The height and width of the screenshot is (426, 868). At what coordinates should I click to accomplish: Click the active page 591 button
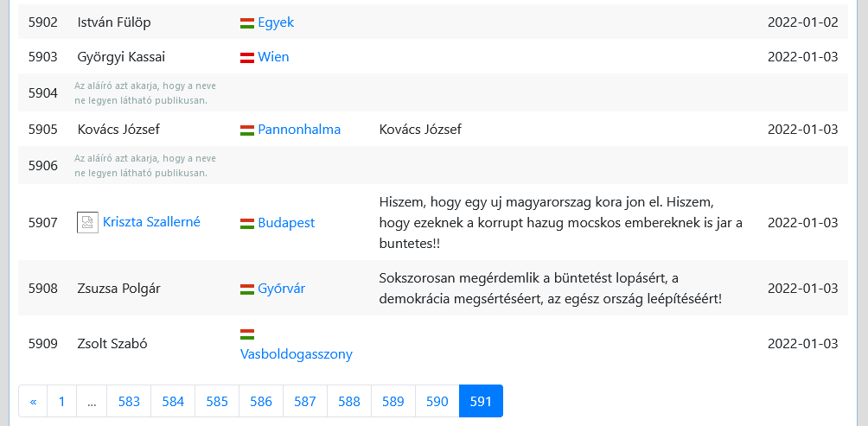pos(481,401)
